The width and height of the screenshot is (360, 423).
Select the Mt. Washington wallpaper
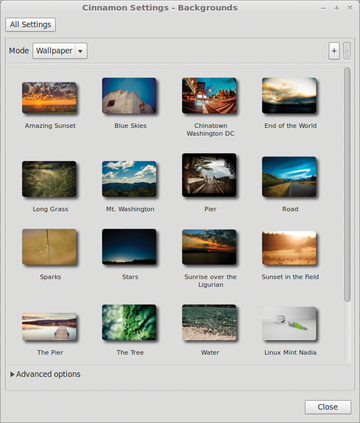tap(129, 179)
